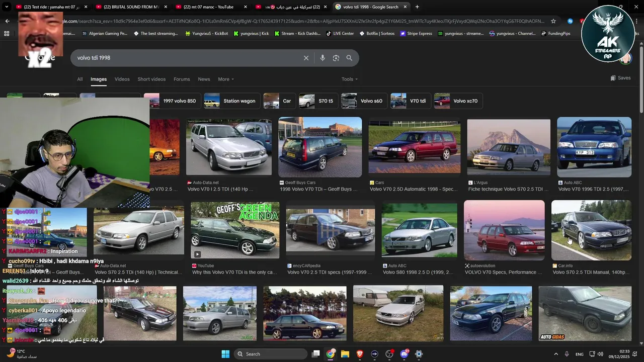Show hidden system tray icons chevron

(x=555, y=354)
